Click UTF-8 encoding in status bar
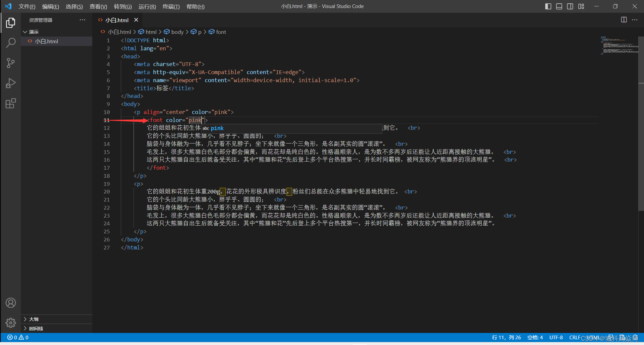This screenshot has width=644, height=345. pyautogui.click(x=556, y=337)
